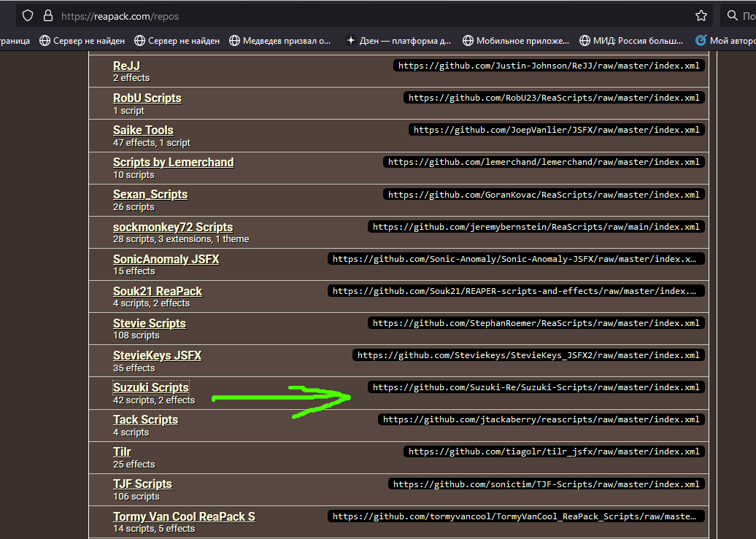Click the shield tracking protection icon
This screenshot has height=539, width=756.
click(28, 16)
